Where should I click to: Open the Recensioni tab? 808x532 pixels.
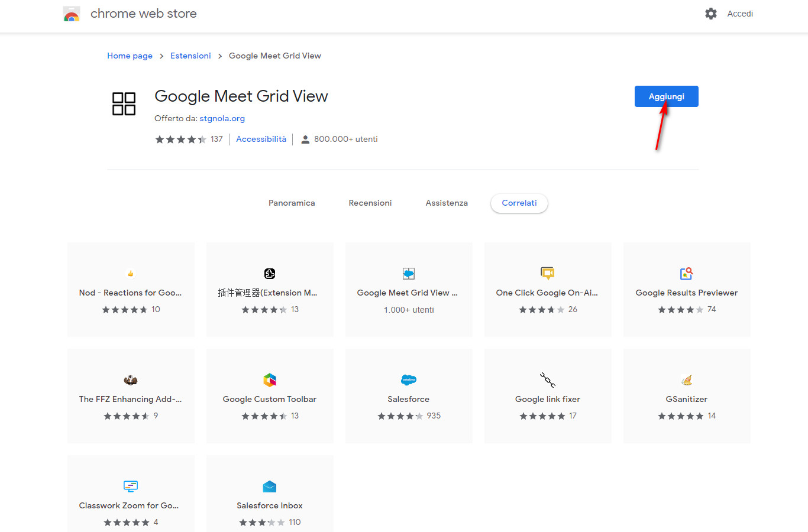370,203
